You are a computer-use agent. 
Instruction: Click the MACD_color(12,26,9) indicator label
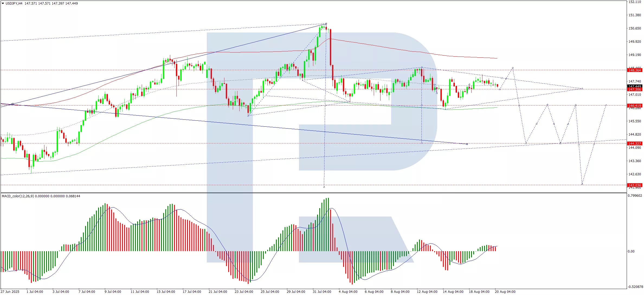point(18,196)
